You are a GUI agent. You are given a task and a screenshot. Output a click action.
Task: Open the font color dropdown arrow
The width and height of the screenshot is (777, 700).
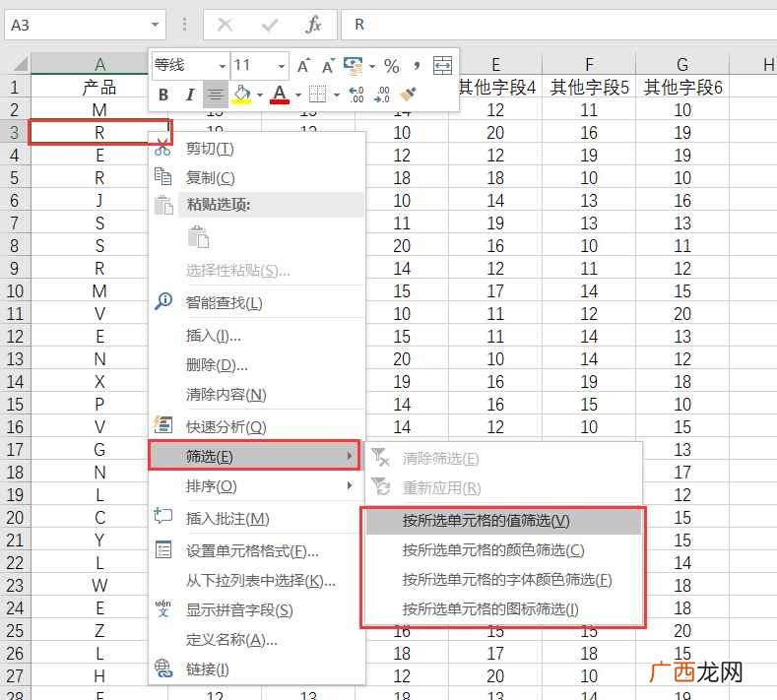(297, 95)
